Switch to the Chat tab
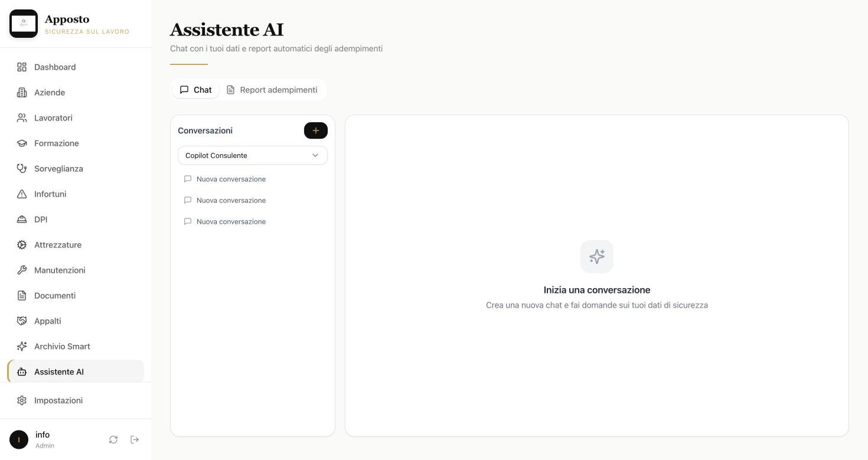Image resolution: width=868 pixels, height=460 pixels. [x=195, y=90]
